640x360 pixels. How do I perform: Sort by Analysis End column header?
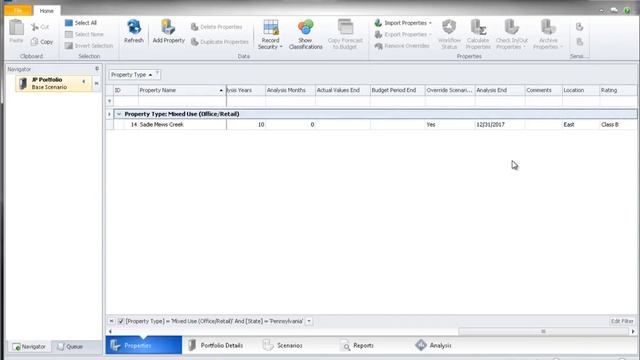(x=500, y=90)
